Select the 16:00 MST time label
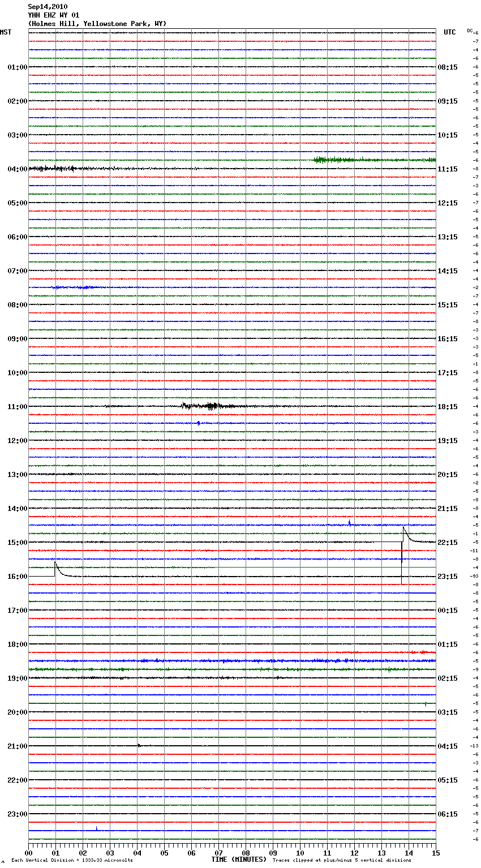This screenshot has height=868, width=481. pos(17,577)
